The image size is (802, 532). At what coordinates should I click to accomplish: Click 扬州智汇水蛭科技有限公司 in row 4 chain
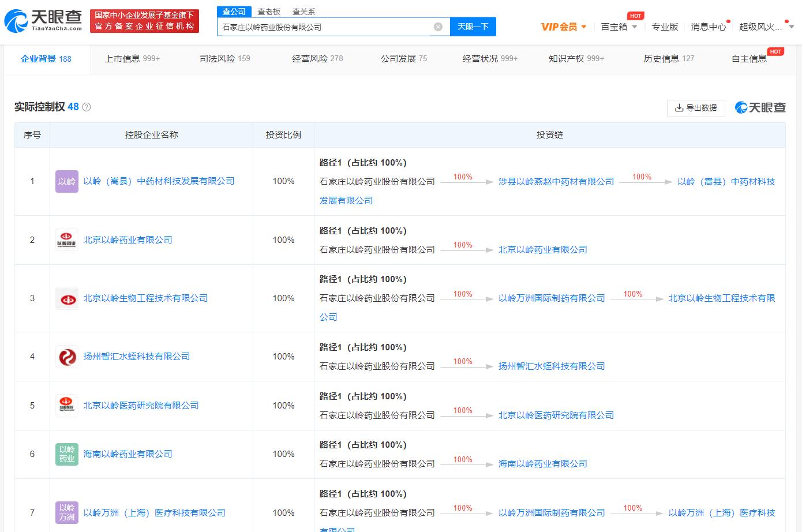(x=552, y=366)
